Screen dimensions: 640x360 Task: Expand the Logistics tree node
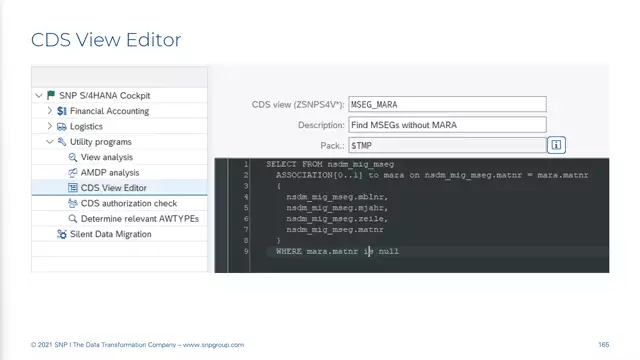point(49,126)
